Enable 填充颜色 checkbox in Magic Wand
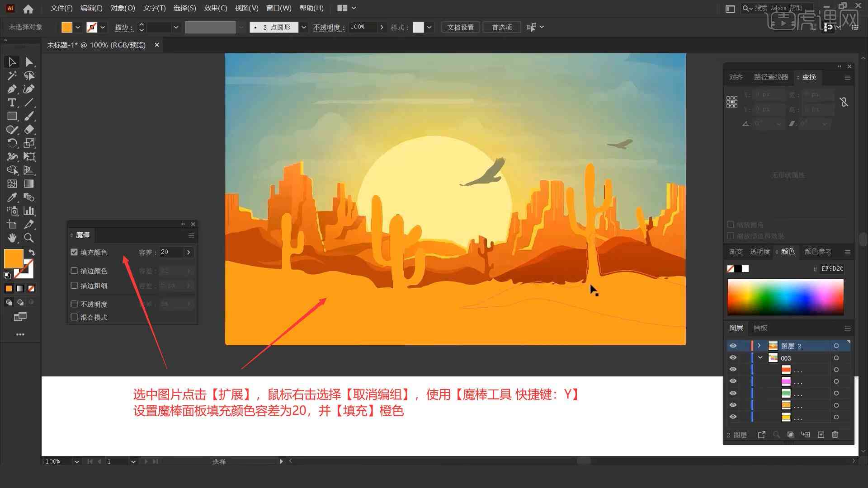The image size is (868, 488). point(75,251)
